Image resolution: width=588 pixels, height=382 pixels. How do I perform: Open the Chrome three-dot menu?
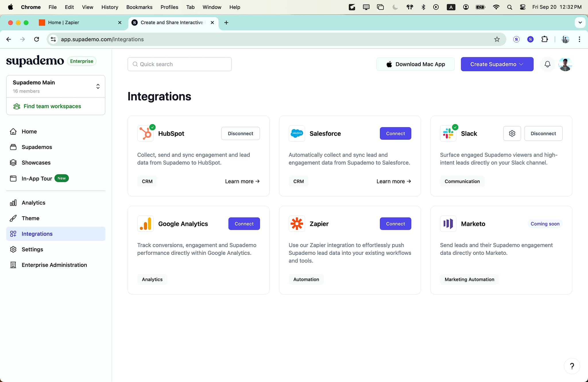pos(579,39)
